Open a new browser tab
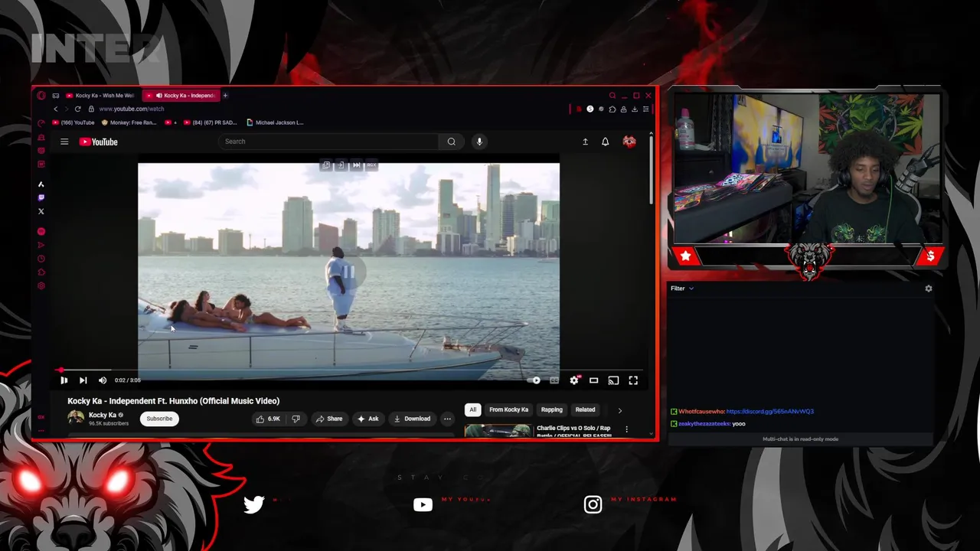Image resolution: width=980 pixels, height=551 pixels. 225,96
